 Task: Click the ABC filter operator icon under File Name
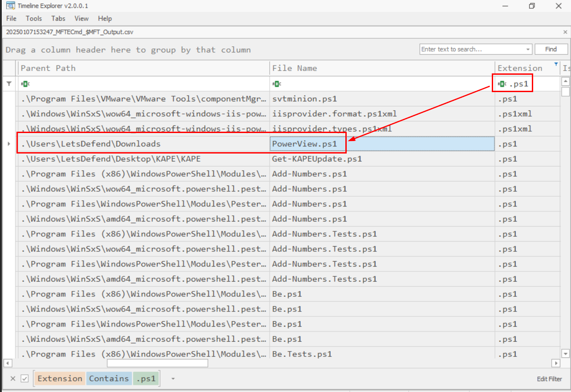[276, 84]
